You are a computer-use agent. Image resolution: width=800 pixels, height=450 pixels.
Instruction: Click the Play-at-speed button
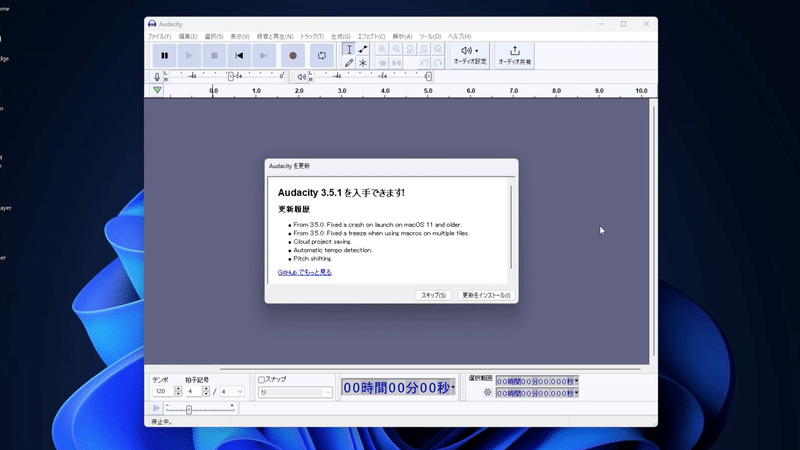point(157,408)
